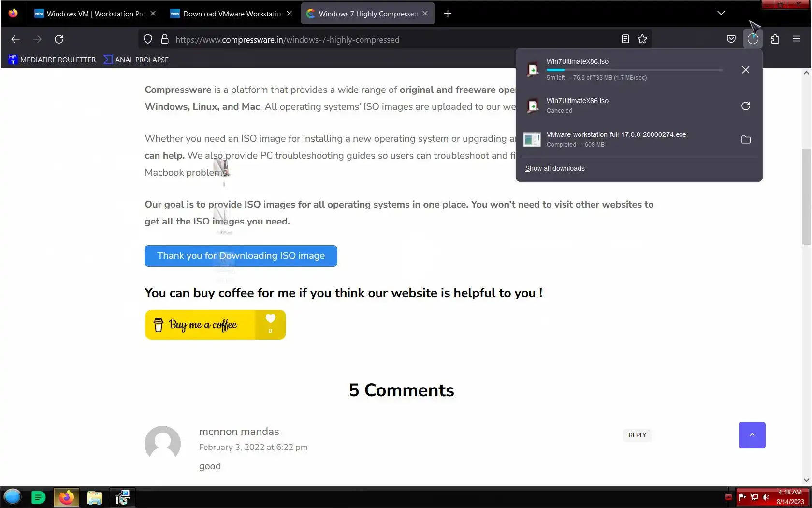Image resolution: width=812 pixels, height=508 pixels.
Task: Click the scrollbar up arrow
Action: tap(806, 73)
